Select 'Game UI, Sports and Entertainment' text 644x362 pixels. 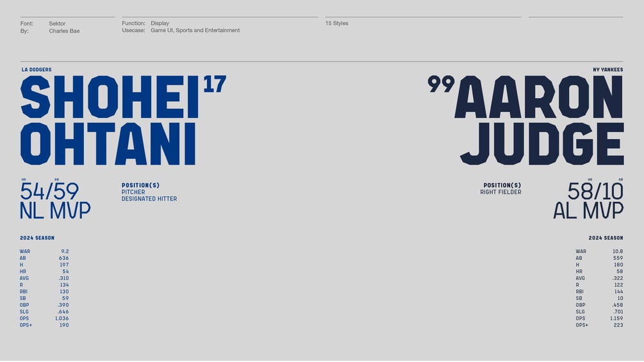click(x=195, y=30)
